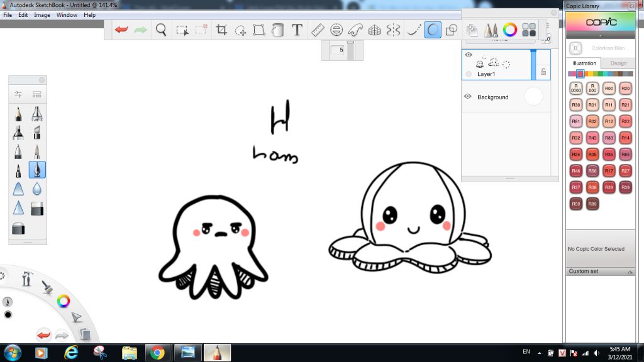Select the Ballpoint pen brush
The height and width of the screenshot is (362, 644).
point(18,151)
